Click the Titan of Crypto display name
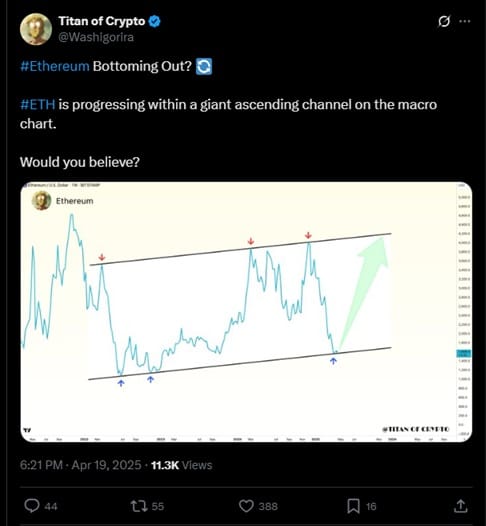This screenshot has width=486, height=526. [x=102, y=21]
